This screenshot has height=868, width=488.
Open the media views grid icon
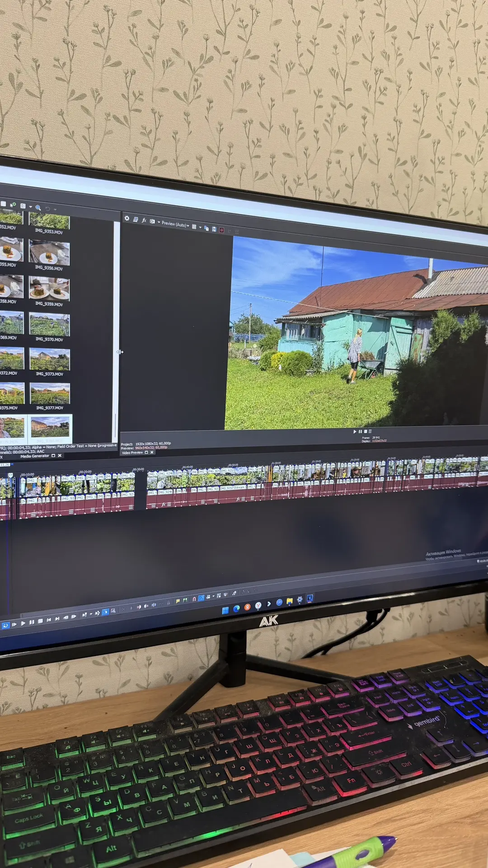23,206
